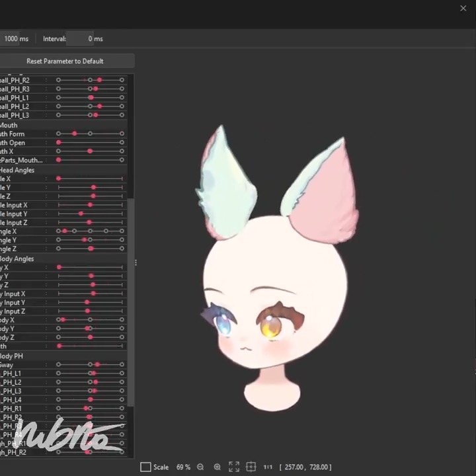Viewport: 476px width, 476px height.
Task: Select the Parts_Mouth... parameter label
Action: (21, 160)
